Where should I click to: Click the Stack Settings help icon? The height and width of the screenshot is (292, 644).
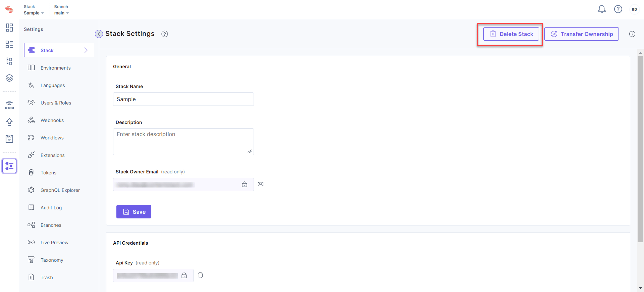[x=165, y=34]
